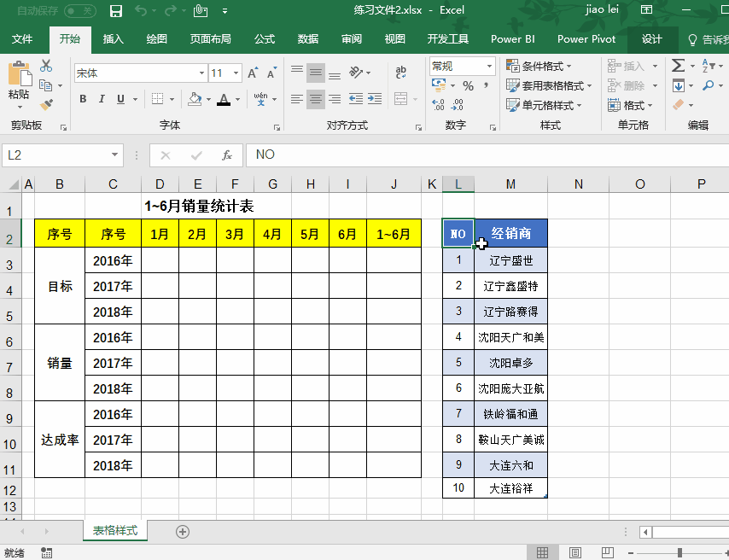This screenshot has height=560, width=729.
Task: Click the Format Painter icon
Action: click(47, 105)
